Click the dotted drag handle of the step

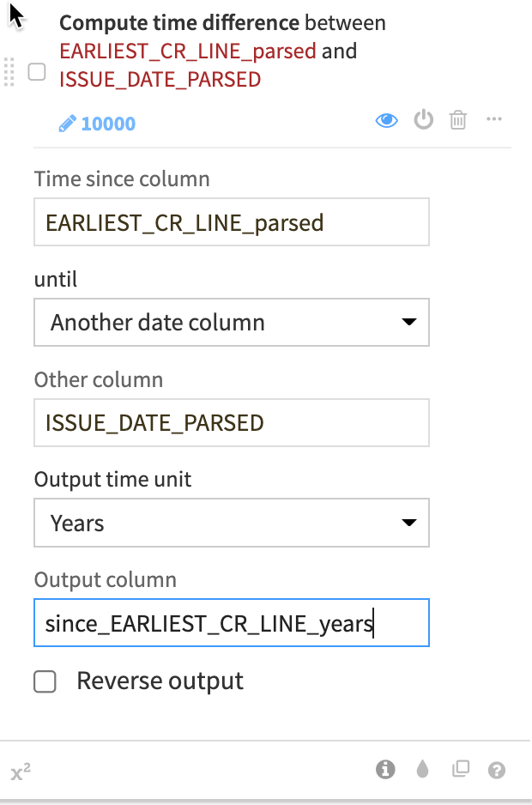(x=9, y=71)
